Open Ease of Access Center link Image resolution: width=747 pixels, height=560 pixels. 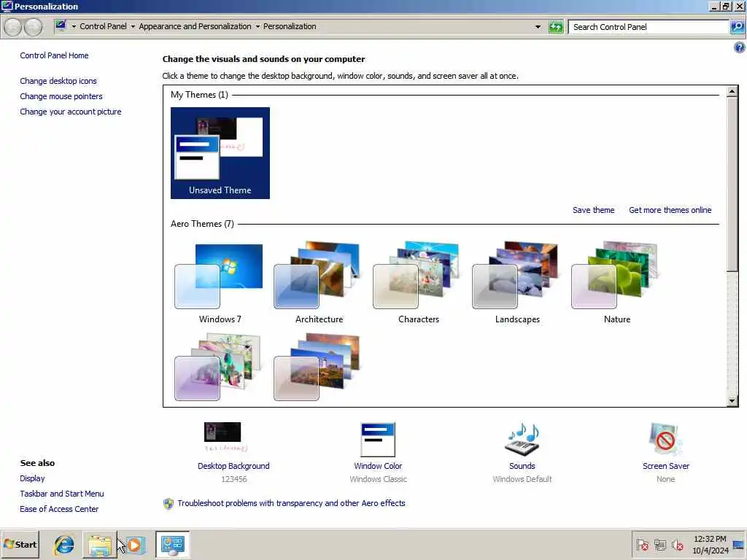(x=59, y=509)
